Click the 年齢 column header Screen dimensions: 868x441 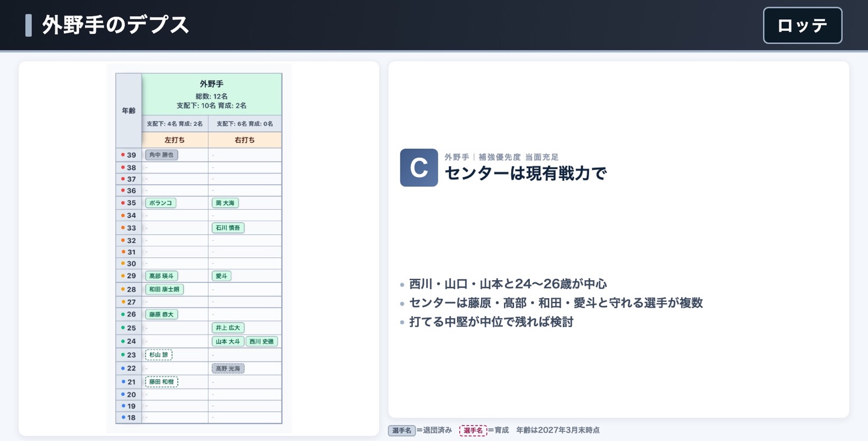tap(128, 111)
